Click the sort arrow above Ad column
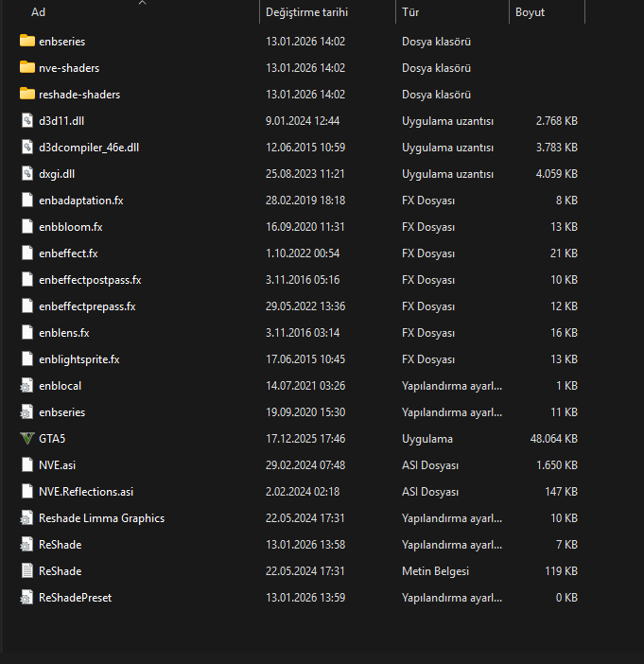This screenshot has height=664, width=644. (142, 3)
